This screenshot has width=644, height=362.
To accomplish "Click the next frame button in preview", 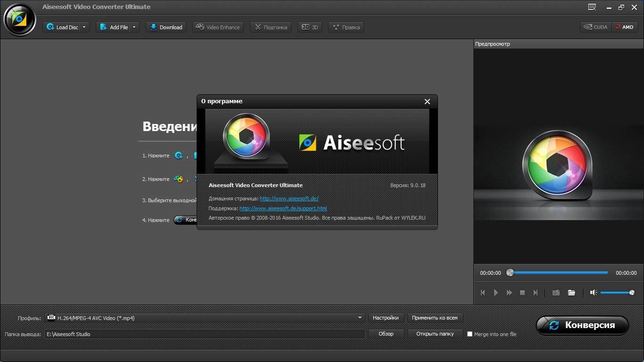I will coord(536,293).
